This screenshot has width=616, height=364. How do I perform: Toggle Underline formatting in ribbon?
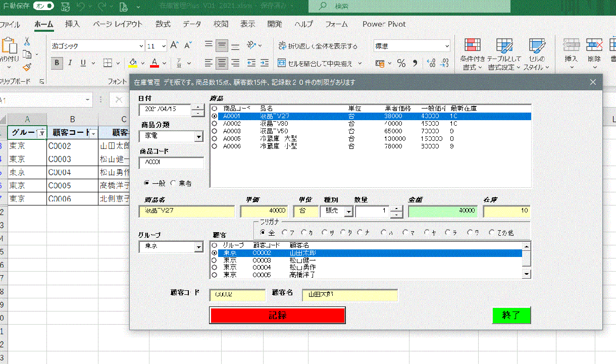point(82,63)
